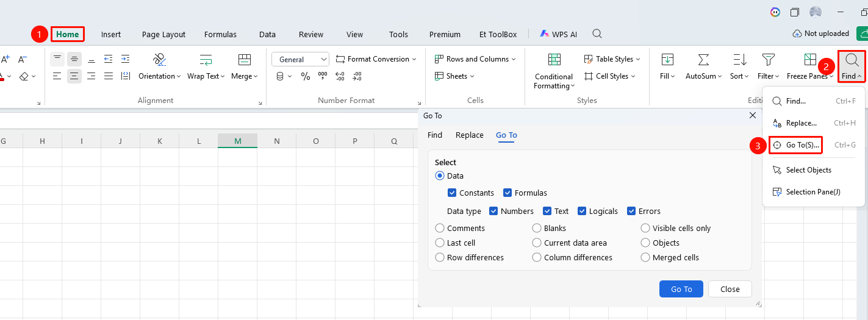Align text to middle vertically
This screenshot has width=868, height=320.
[74, 59]
